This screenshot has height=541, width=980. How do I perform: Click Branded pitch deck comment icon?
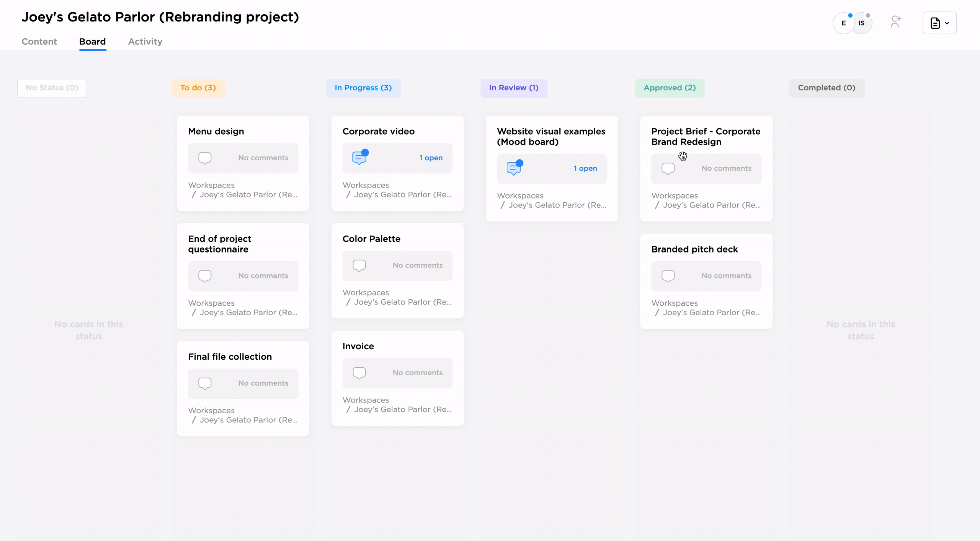point(668,275)
